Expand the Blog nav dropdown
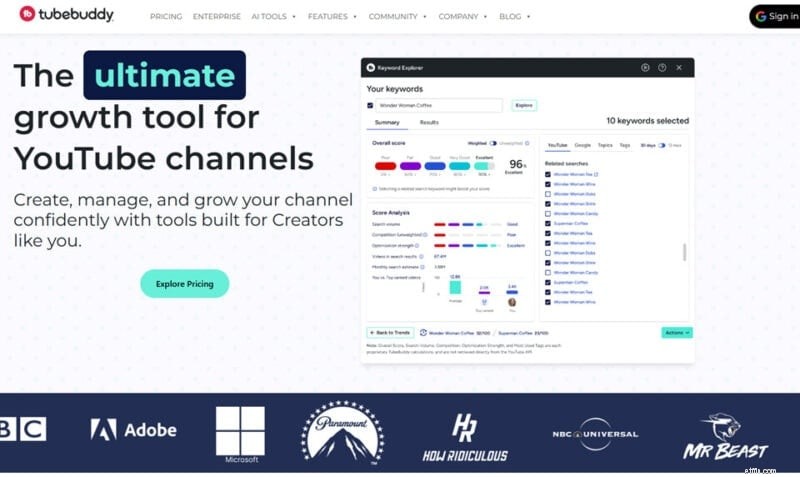This screenshot has height=477, width=800. click(x=515, y=16)
